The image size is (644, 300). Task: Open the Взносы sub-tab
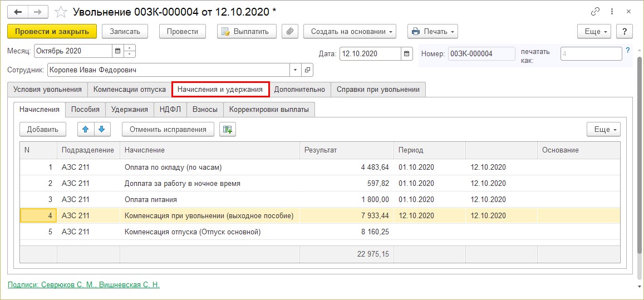point(205,109)
